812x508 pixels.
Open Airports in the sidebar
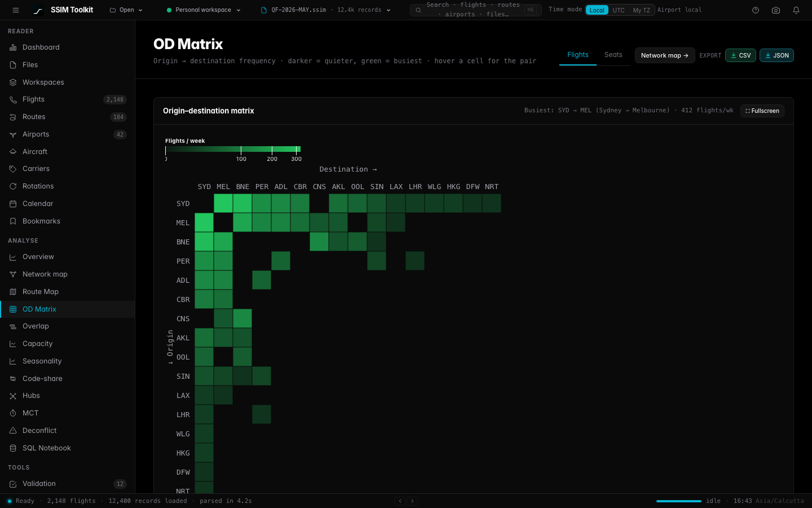(x=67, y=134)
